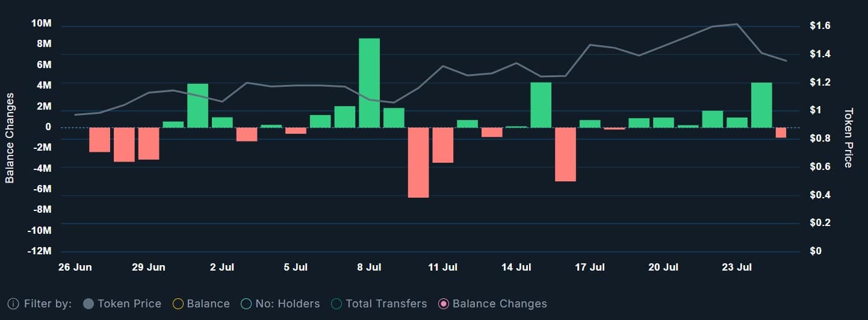This screenshot has width=868, height=320.
Task: Toggle the Total Transfers filter circle
Action: pyautogui.click(x=336, y=304)
